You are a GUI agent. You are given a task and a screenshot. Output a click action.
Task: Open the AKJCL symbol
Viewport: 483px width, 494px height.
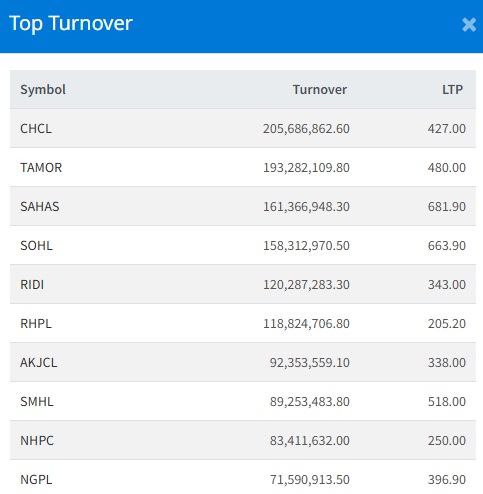pos(39,363)
